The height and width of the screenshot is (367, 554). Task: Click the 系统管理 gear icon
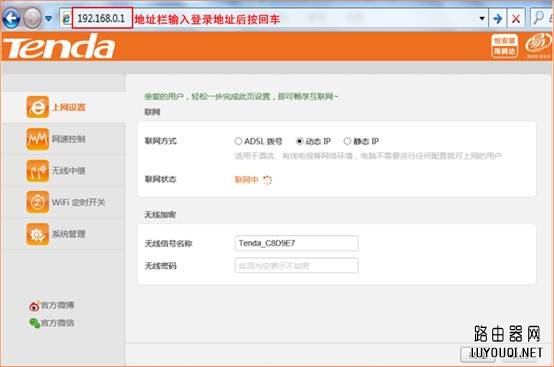point(37,234)
